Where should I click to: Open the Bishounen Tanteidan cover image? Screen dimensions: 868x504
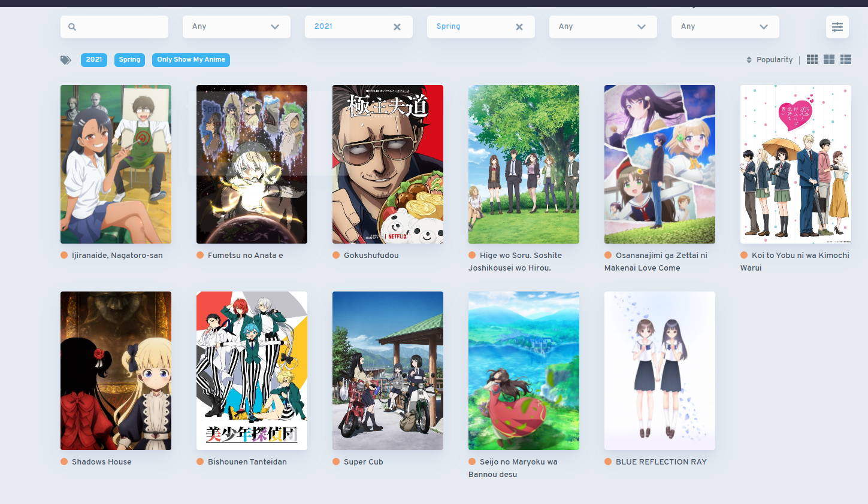click(252, 371)
